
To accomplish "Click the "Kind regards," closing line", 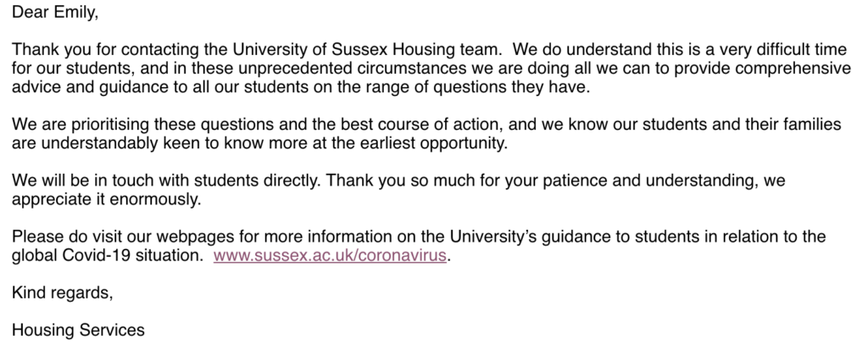I will pos(62,292).
